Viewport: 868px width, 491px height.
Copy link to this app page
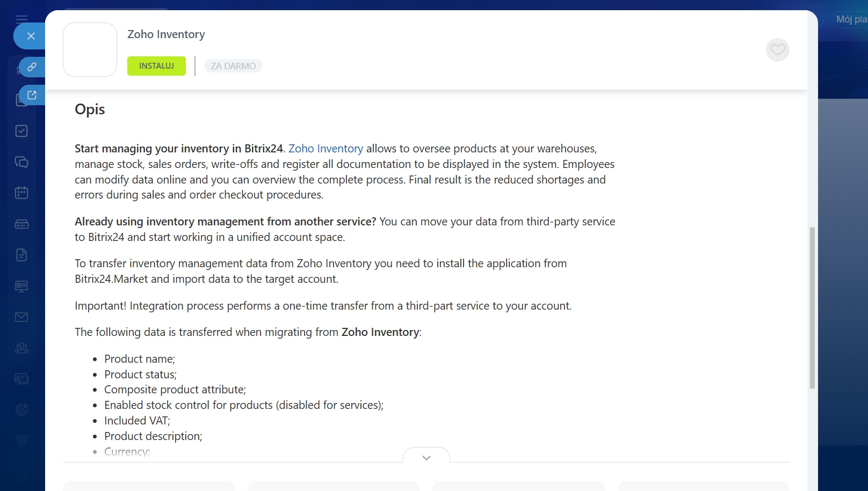32,67
